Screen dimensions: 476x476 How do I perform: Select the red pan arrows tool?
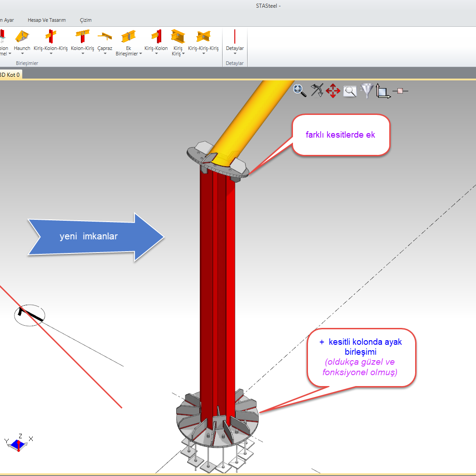tap(333, 90)
